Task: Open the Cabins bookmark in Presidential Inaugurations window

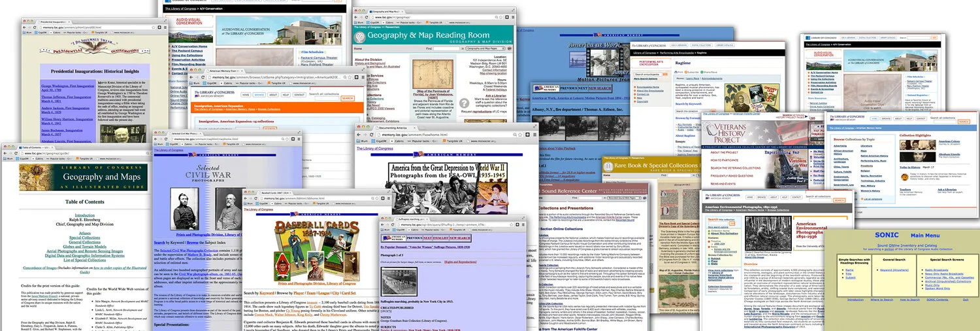Action: click(55, 33)
